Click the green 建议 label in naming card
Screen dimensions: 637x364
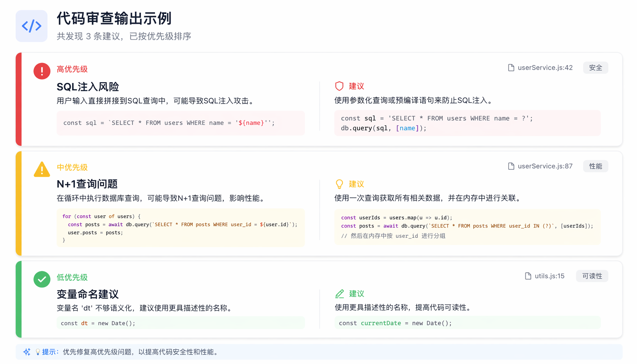[356, 294]
